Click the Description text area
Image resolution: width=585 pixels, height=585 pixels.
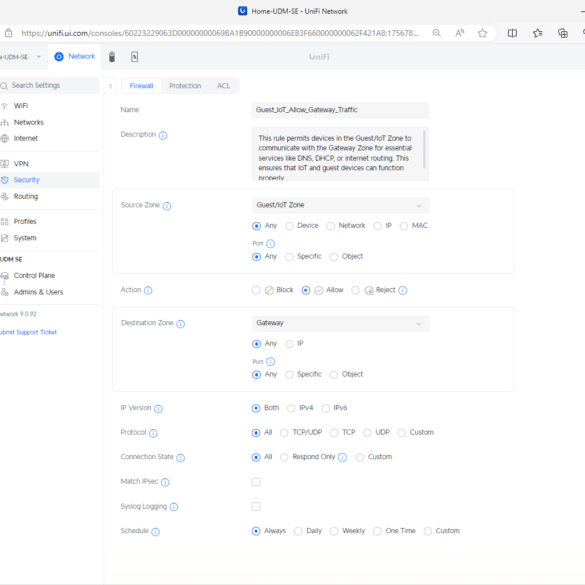340,154
